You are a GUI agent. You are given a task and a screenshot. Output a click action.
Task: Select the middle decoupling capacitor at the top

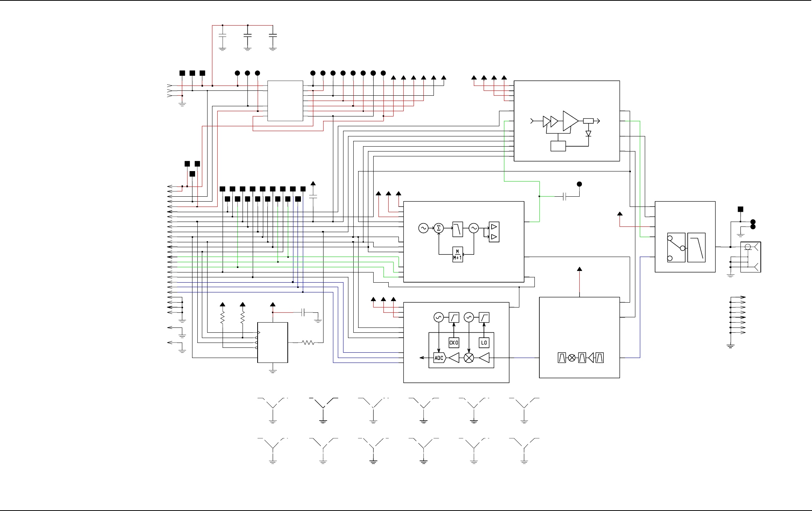pos(247,35)
